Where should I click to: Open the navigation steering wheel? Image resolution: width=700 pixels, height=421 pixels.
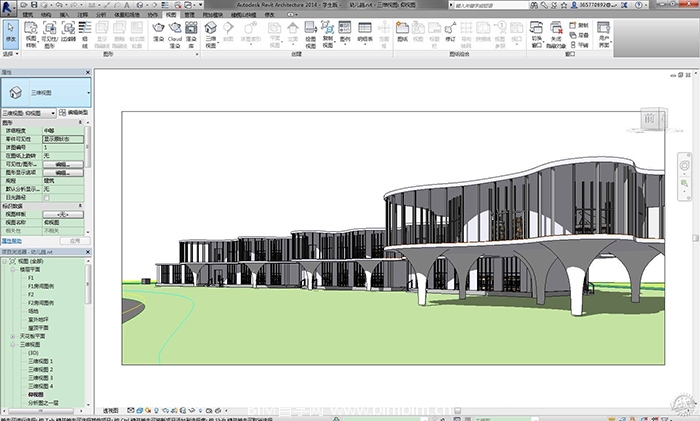(684, 163)
